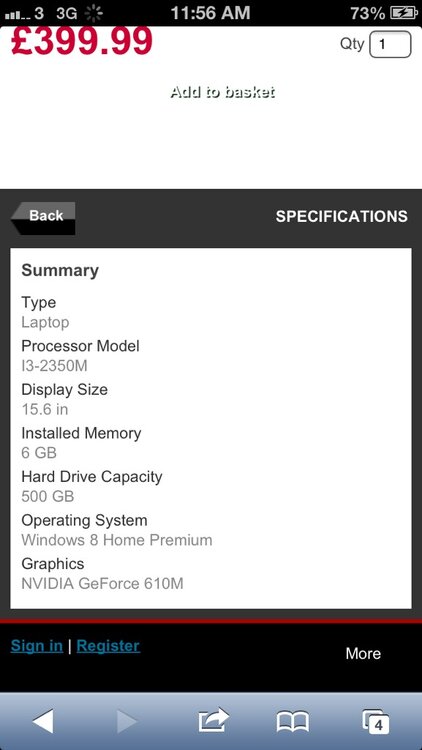This screenshot has height=750, width=422.
Task: Tap the time 11:56 AM in status bar
Action: tap(210, 13)
